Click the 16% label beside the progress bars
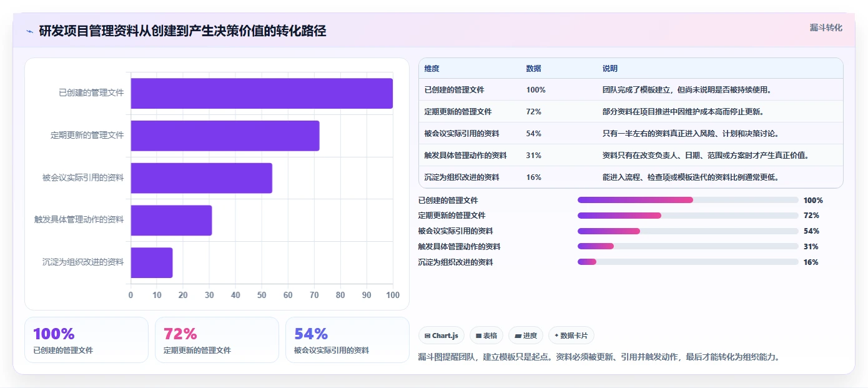The height and width of the screenshot is (388, 868). click(811, 262)
